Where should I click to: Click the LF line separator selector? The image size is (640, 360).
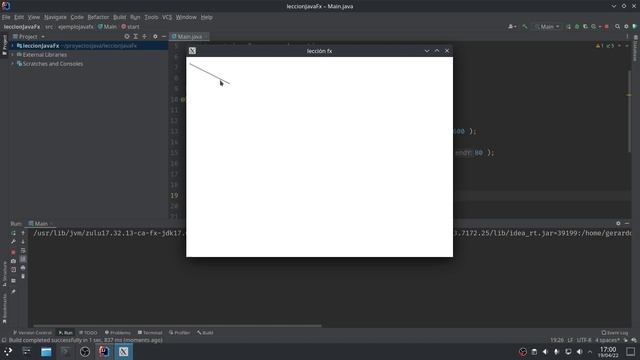coord(570,340)
